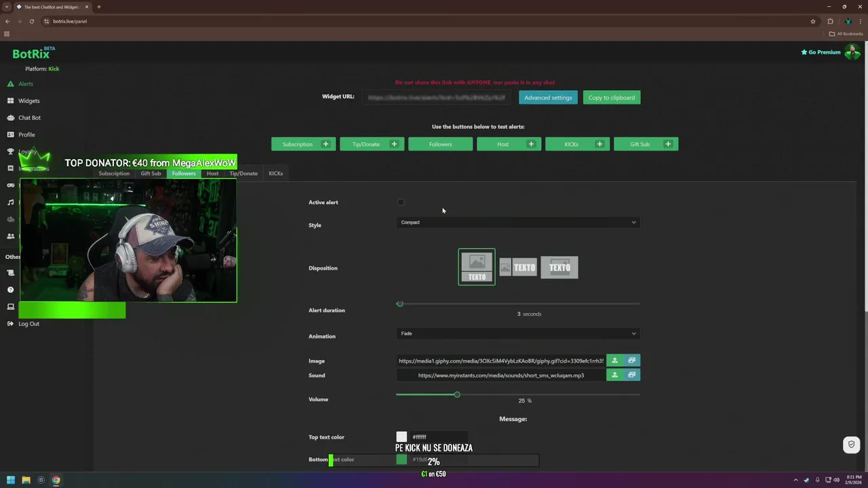Open the Style dropdown showing Compact

pyautogui.click(x=518, y=222)
